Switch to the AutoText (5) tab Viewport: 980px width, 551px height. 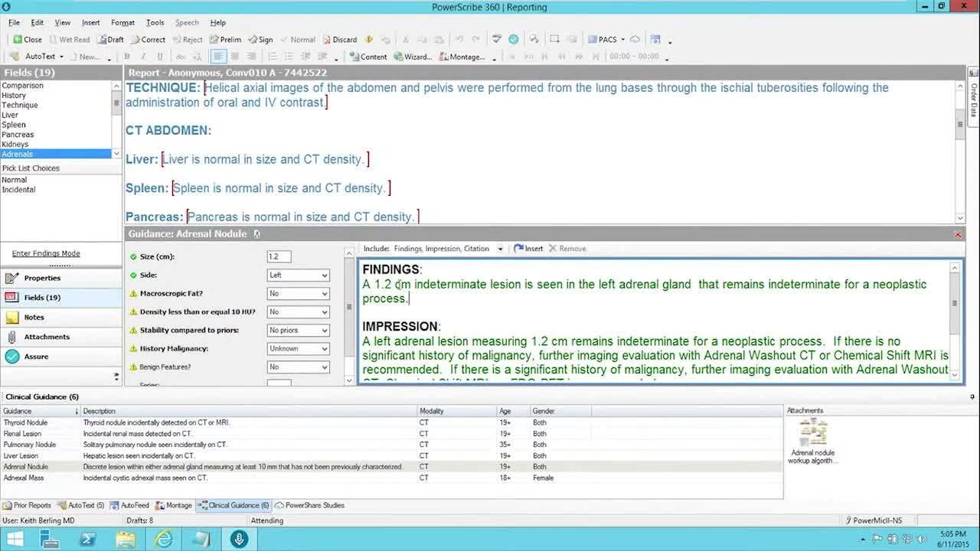(81, 505)
